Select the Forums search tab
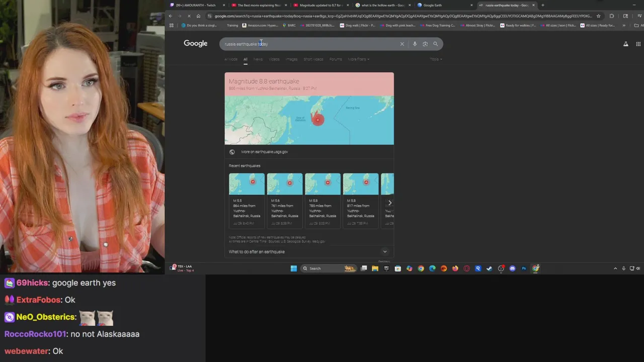 tap(336, 59)
